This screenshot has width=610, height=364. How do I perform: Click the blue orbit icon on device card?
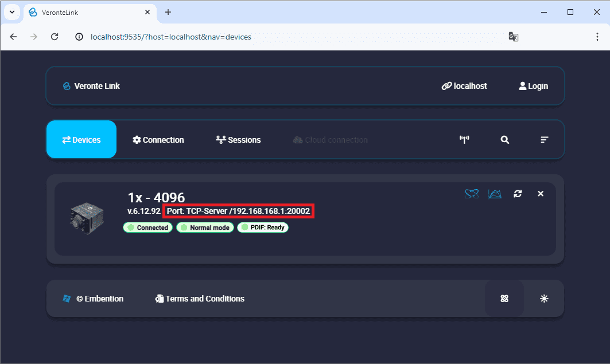[472, 194]
